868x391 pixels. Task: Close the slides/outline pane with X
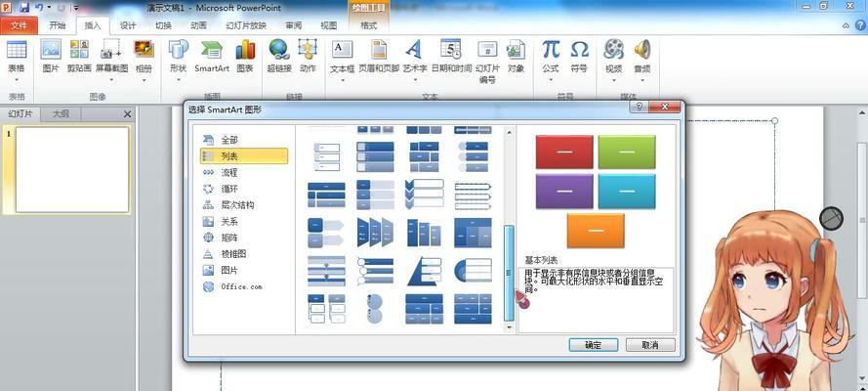(127, 114)
